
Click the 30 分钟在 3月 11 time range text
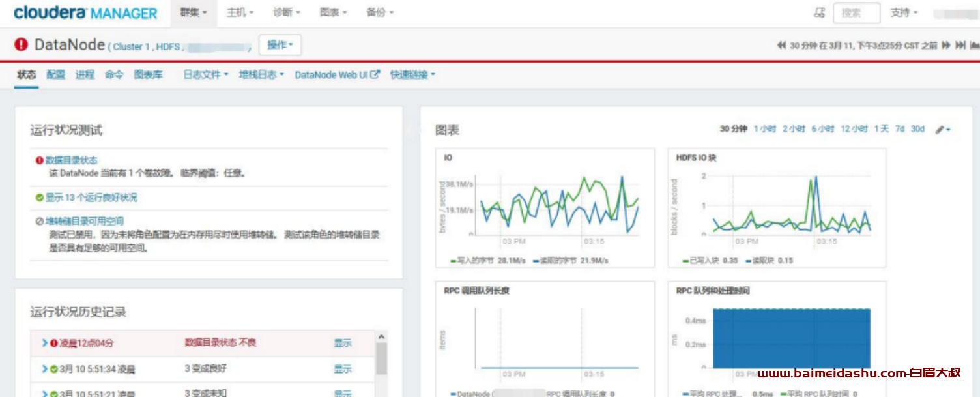[x=863, y=46]
